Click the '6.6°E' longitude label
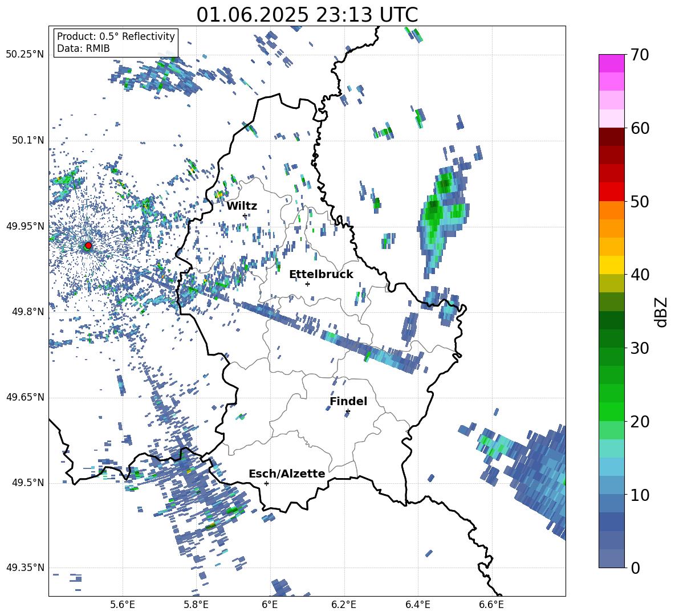The image size is (675, 616). click(491, 605)
